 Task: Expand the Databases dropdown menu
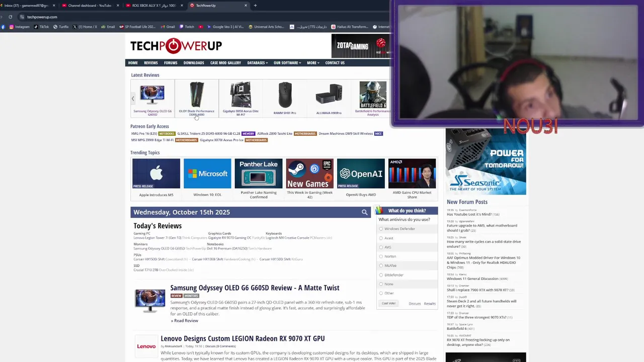coord(257,63)
